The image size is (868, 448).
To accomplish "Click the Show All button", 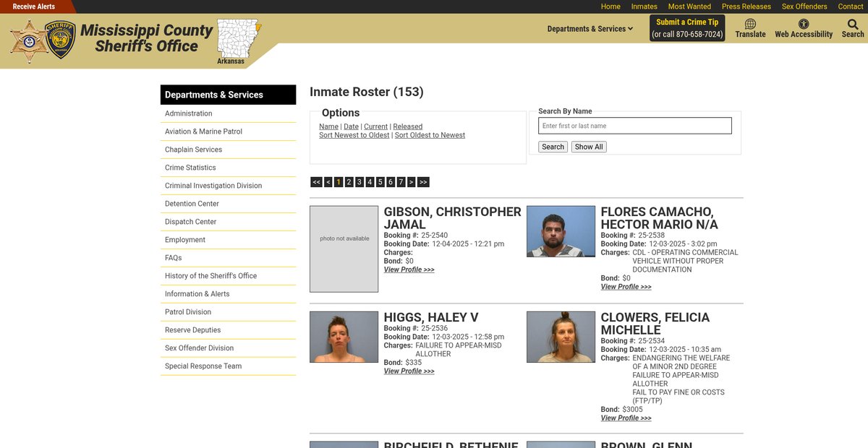I will tap(589, 147).
